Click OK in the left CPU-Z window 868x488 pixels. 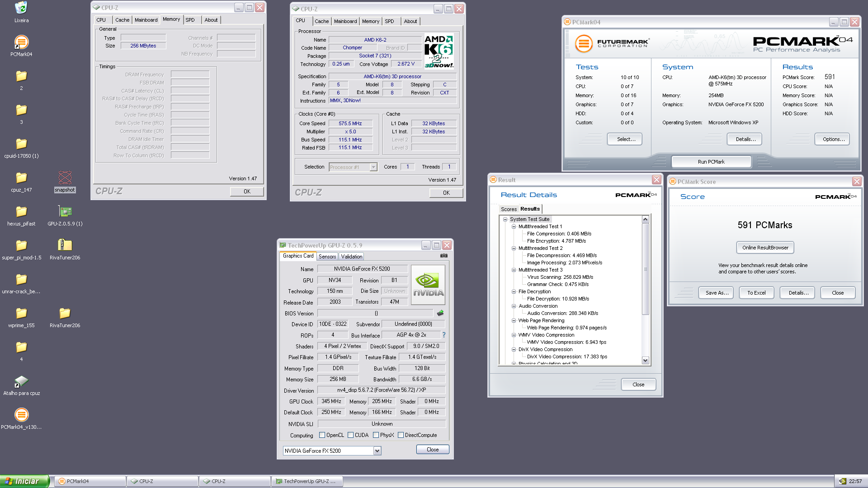[247, 192]
